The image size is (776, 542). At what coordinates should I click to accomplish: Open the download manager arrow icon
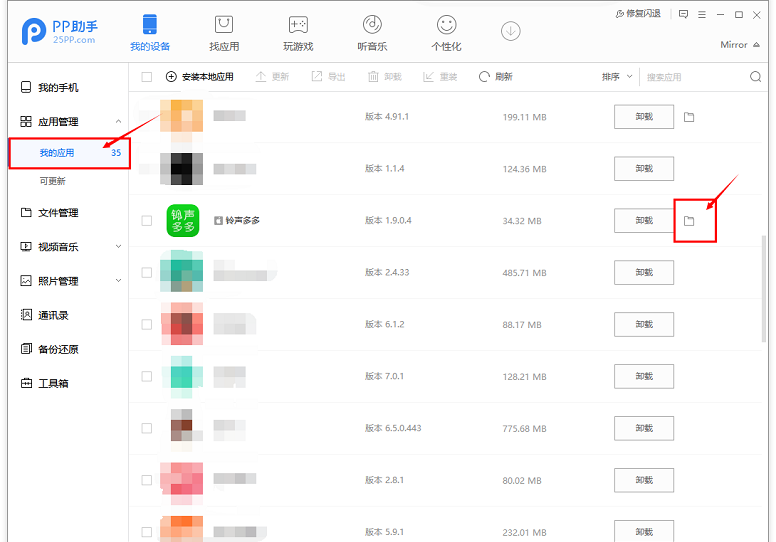point(511,31)
